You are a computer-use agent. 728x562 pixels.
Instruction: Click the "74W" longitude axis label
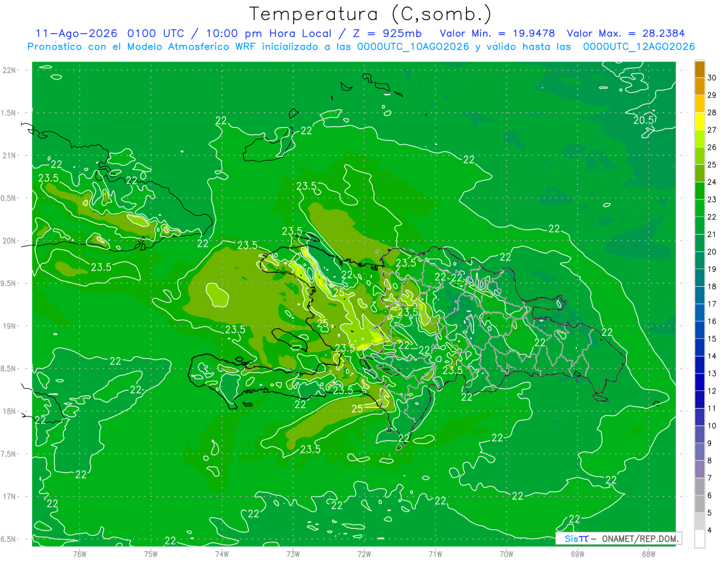(222, 554)
